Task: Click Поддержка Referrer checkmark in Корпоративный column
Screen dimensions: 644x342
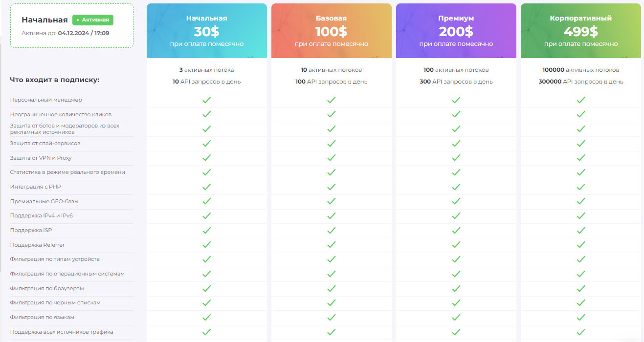Action: [x=581, y=245]
